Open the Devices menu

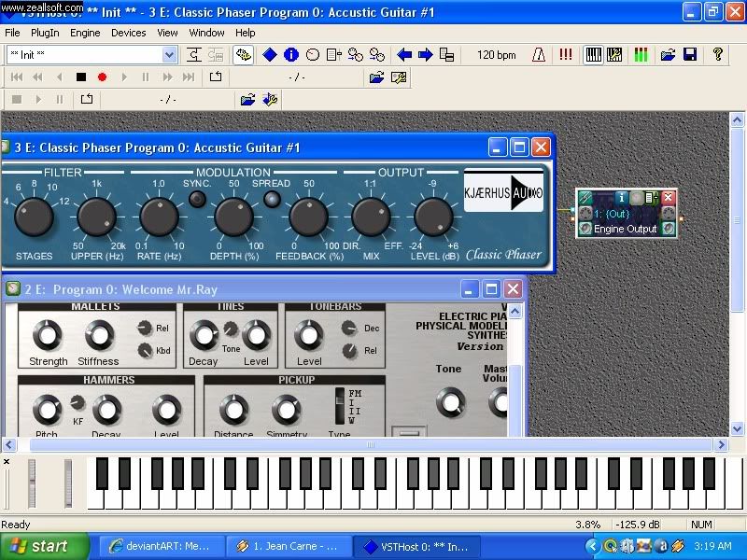(x=128, y=33)
